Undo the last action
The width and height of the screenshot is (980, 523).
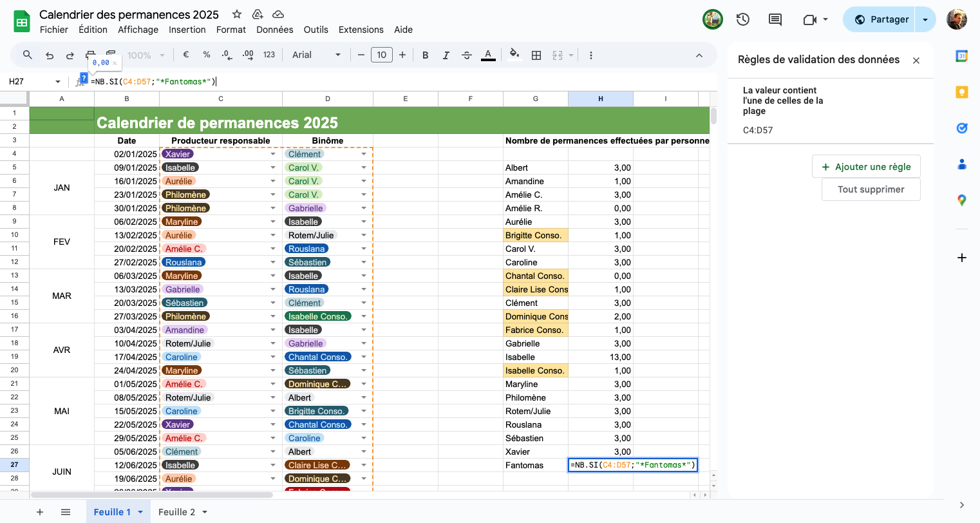click(x=50, y=55)
